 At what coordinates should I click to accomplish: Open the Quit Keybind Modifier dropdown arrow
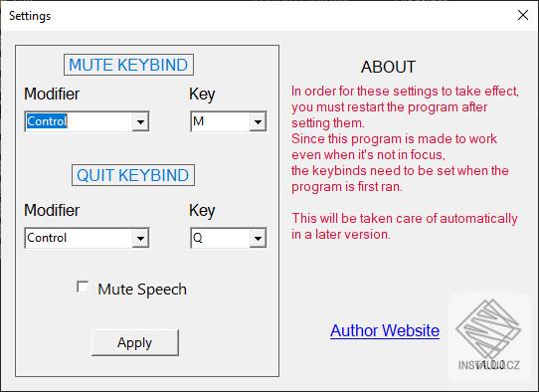click(x=140, y=238)
